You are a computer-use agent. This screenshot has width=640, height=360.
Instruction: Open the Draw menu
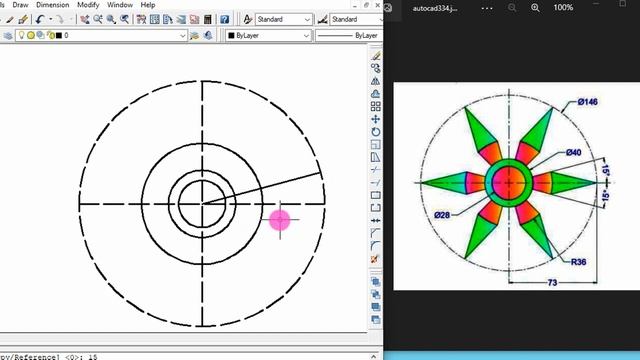click(x=20, y=5)
